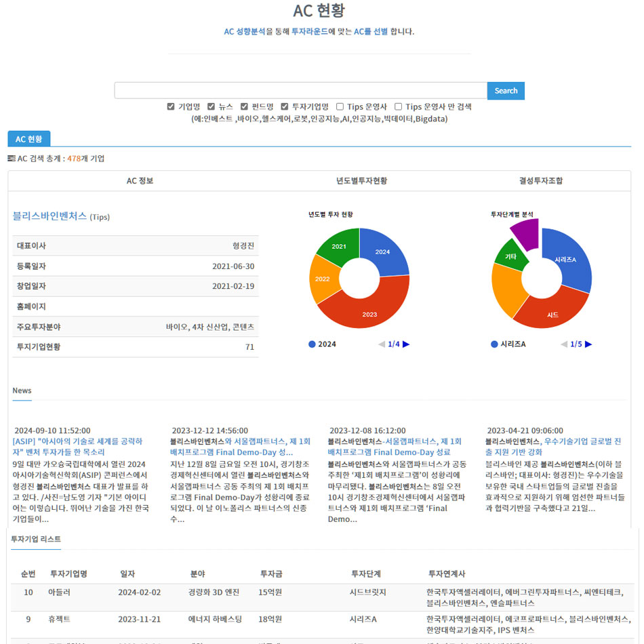
Task: Open the 블리스바인벤처스 company link
Action: pyautogui.click(x=49, y=216)
